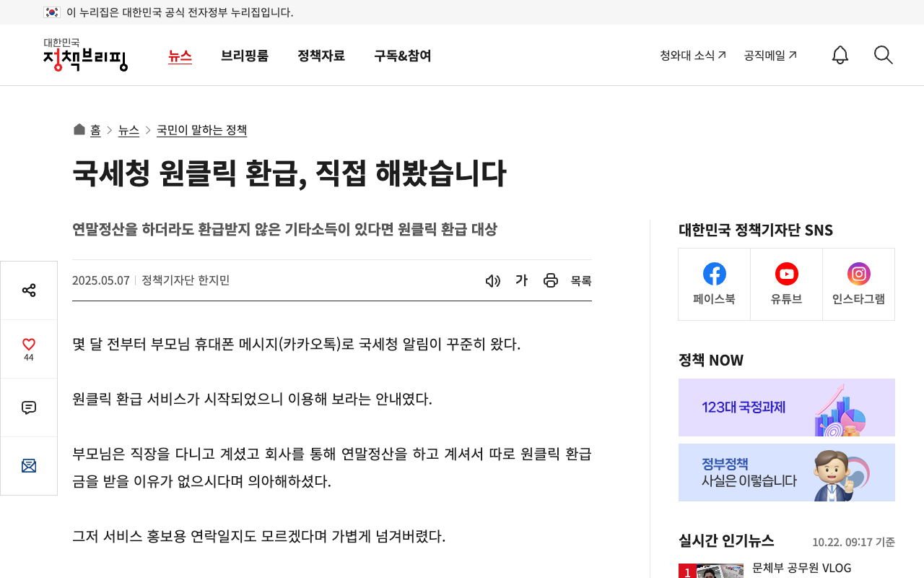Open 공직메일 external link
The image size is (924, 578).
(x=771, y=55)
